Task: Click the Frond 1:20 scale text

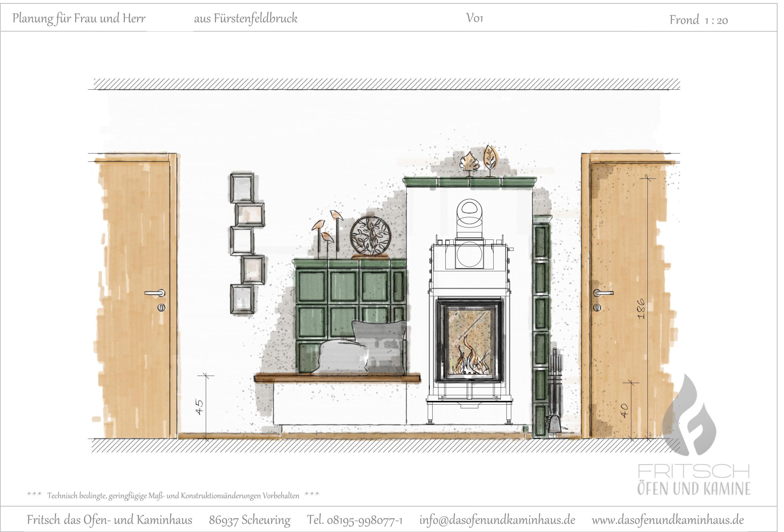Action: (x=698, y=20)
